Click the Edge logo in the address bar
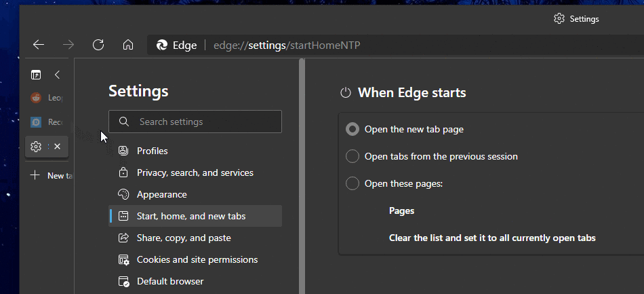644x294 pixels. 162,45
